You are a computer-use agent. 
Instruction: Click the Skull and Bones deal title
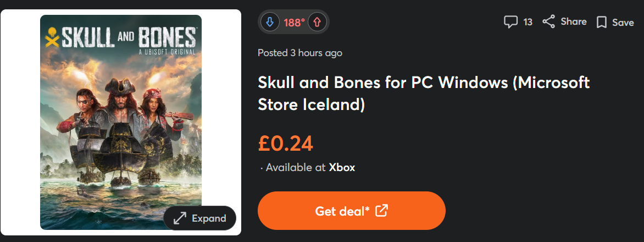(423, 93)
